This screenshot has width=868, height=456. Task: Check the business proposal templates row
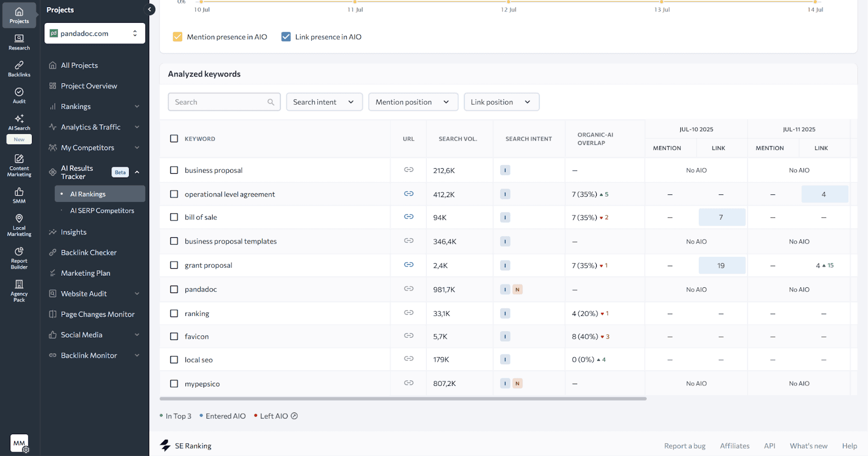tap(174, 241)
